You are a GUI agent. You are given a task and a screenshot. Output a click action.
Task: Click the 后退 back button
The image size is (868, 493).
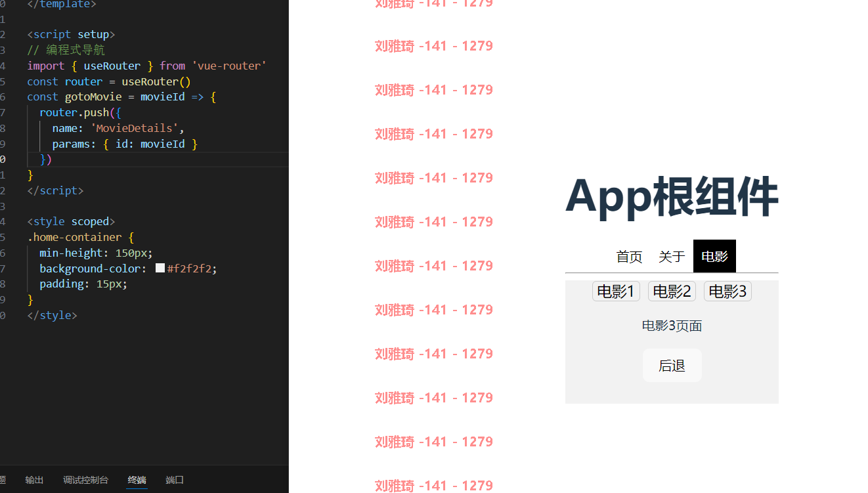672,366
